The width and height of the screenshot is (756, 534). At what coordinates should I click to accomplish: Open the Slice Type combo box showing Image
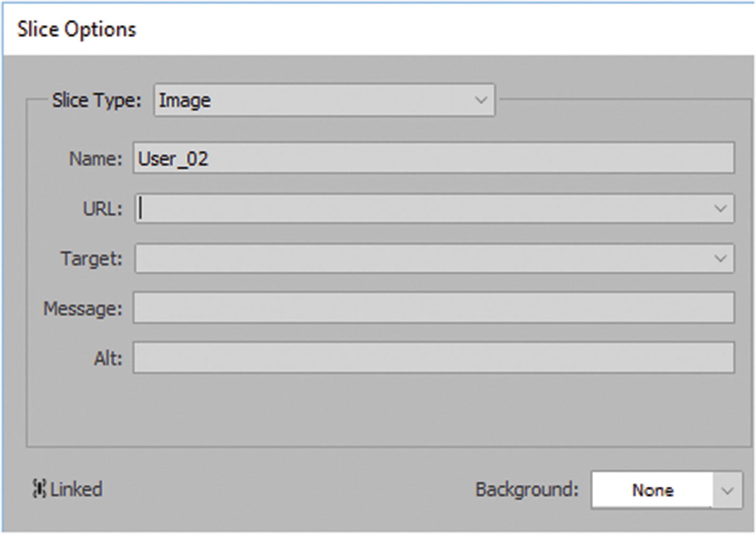tap(313, 100)
